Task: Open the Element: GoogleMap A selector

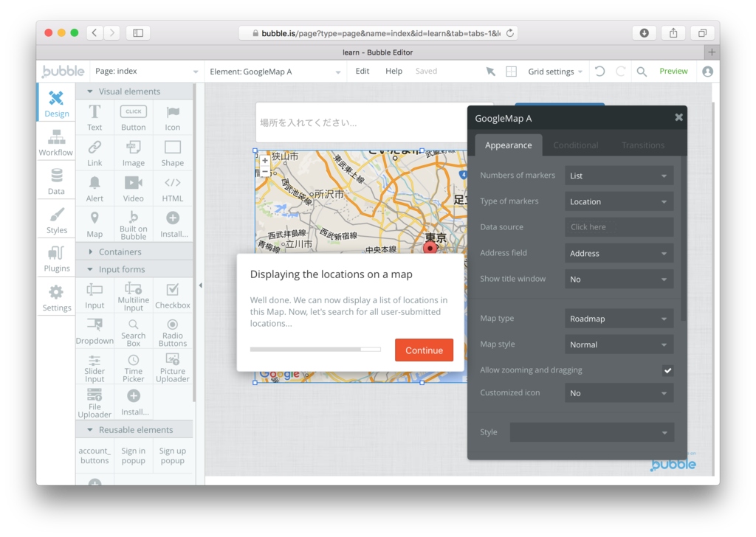Action: coord(275,72)
